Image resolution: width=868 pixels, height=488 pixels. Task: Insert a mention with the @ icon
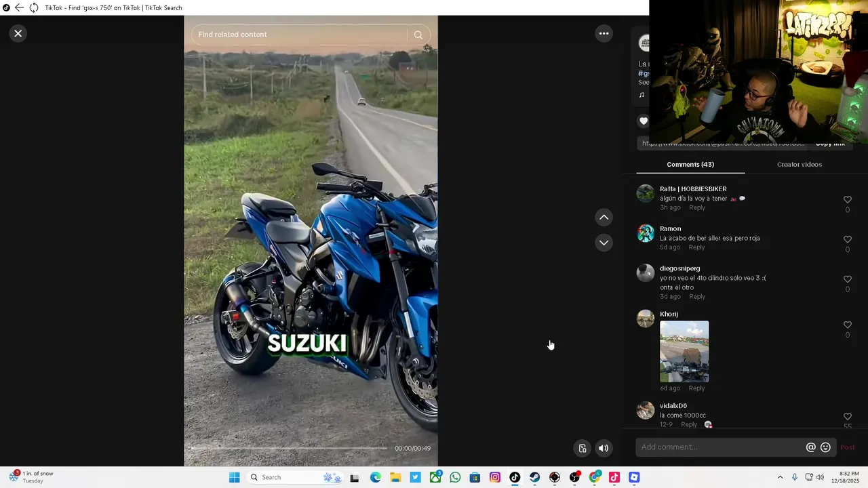(x=810, y=447)
